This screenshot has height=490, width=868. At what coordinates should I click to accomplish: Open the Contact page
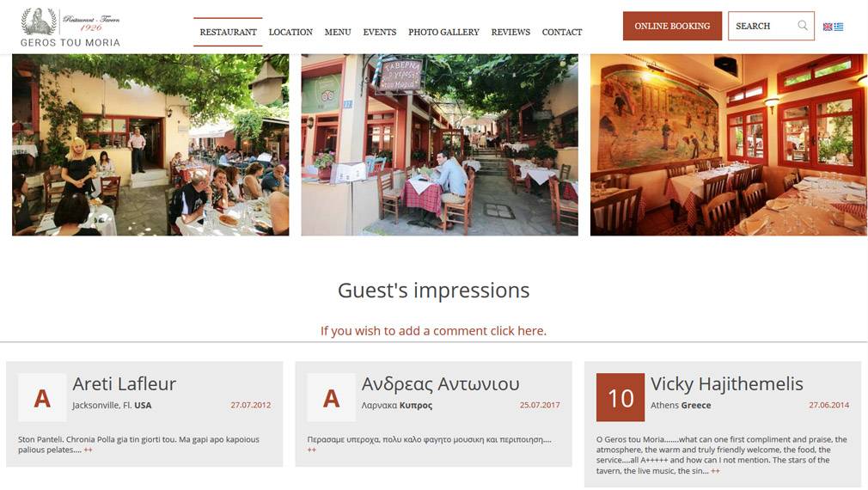pyautogui.click(x=562, y=32)
